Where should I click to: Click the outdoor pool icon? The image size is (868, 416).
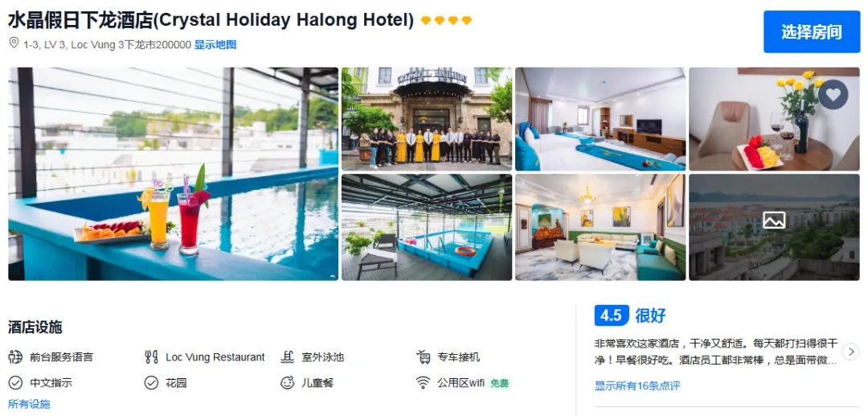pyautogui.click(x=287, y=357)
